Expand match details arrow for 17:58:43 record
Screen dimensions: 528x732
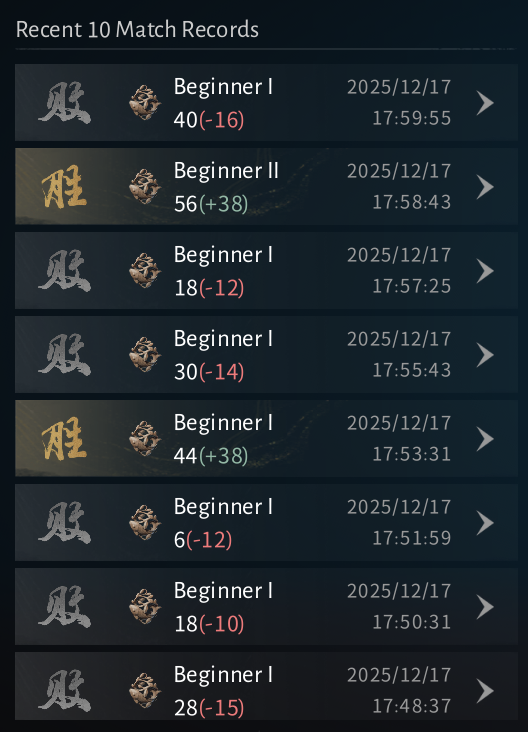(485, 187)
